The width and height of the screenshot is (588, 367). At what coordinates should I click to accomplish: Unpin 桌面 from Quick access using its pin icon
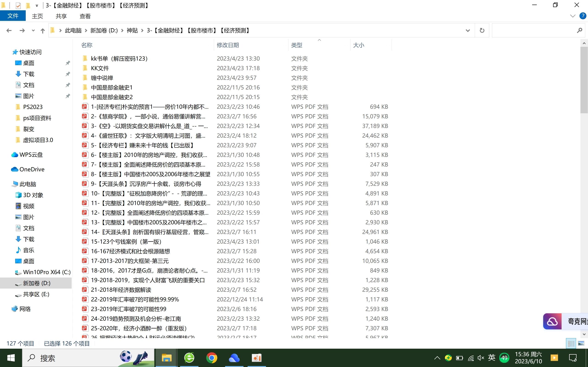coord(68,63)
